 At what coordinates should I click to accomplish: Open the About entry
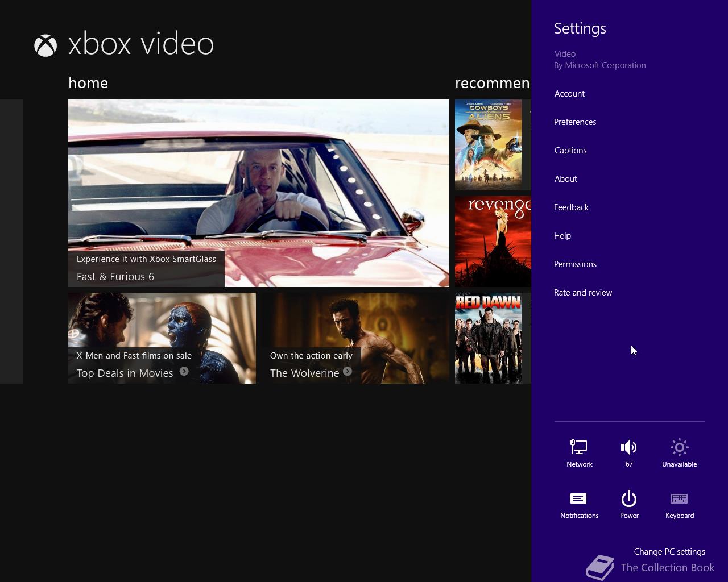pyautogui.click(x=566, y=179)
